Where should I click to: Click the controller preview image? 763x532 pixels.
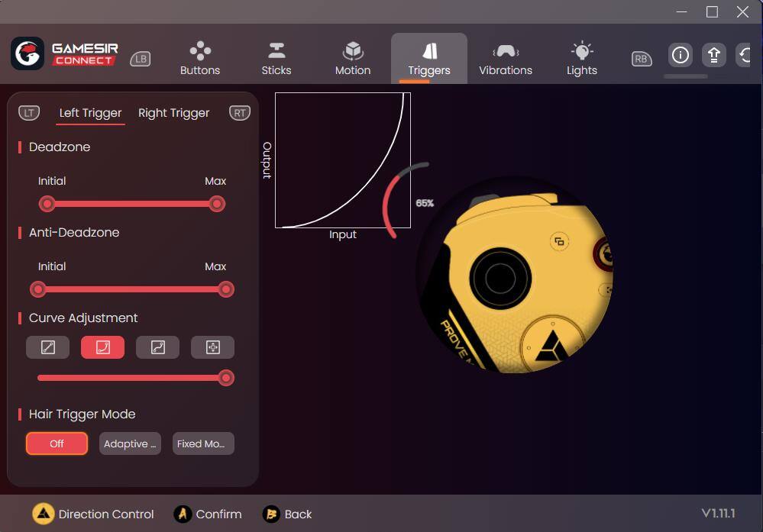coord(515,275)
